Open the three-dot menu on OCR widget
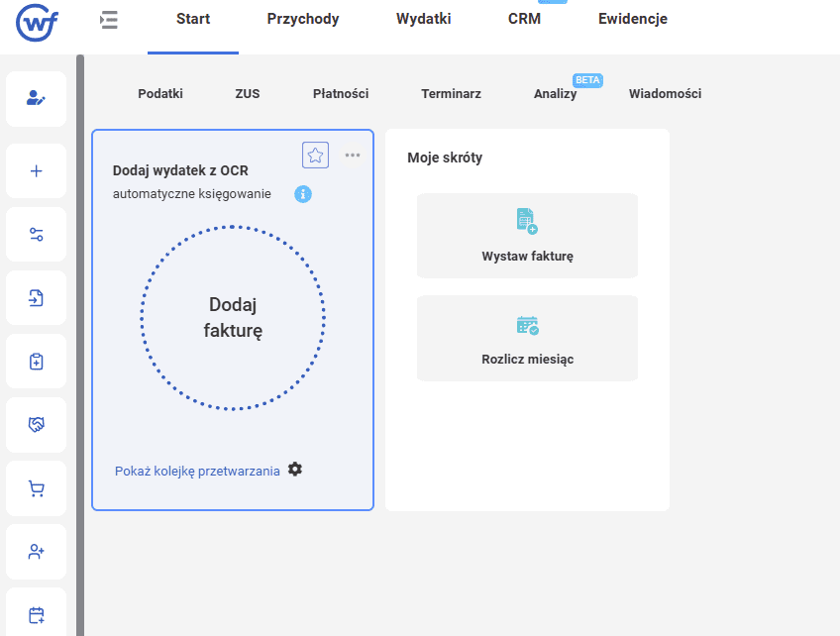840x636 pixels. [x=353, y=155]
